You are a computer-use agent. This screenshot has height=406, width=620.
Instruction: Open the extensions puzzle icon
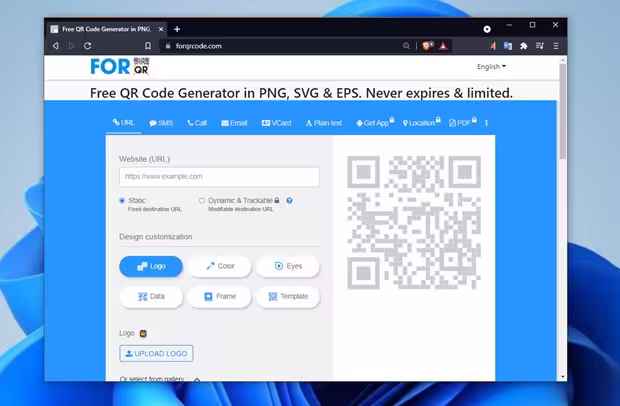pos(524,46)
